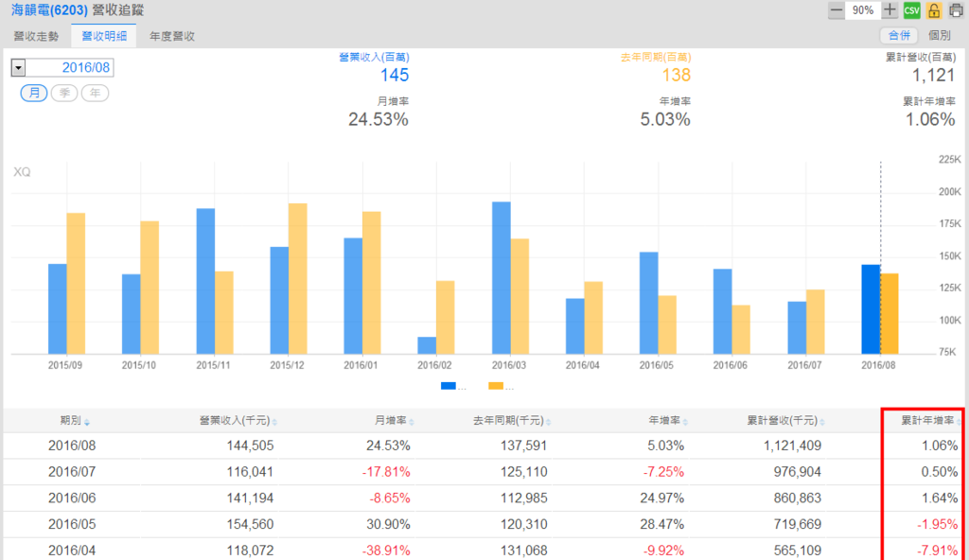969x560 pixels.
Task: Click the 2016/03 blue revenue bar
Action: click(x=502, y=277)
